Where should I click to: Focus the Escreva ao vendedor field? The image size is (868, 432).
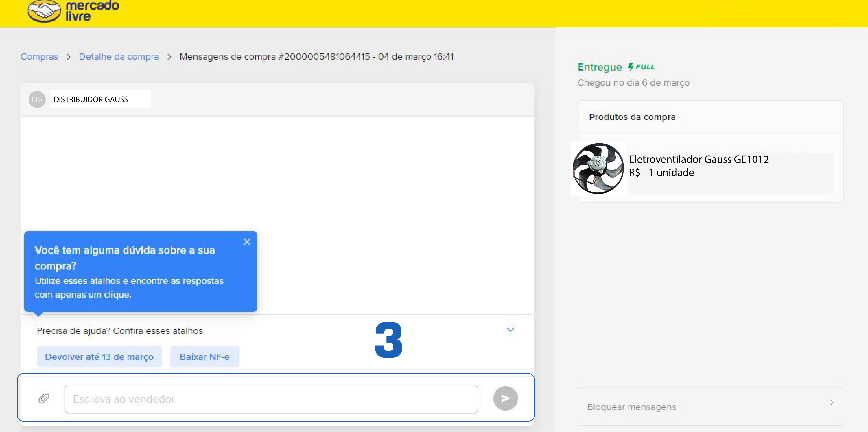271,399
